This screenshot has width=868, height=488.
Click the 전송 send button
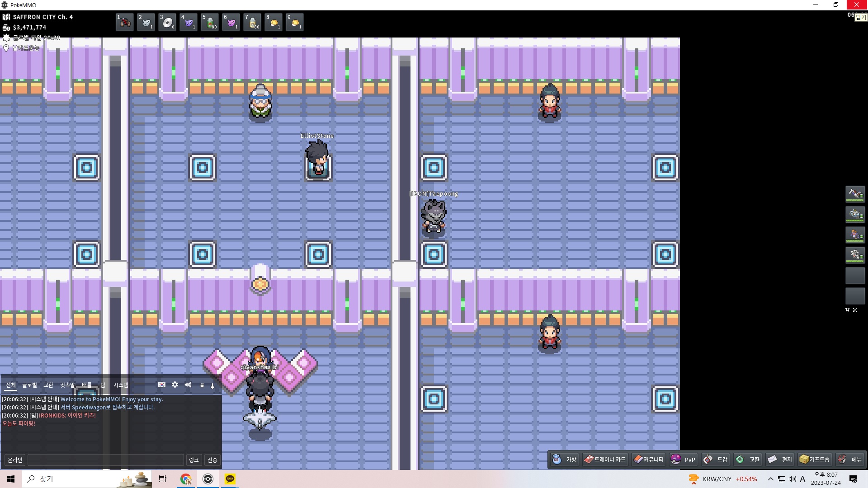pos(212,460)
